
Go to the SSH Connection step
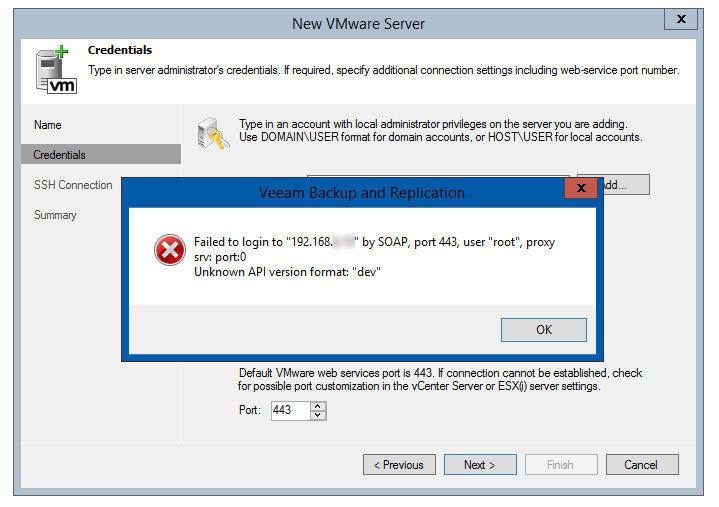click(73, 185)
